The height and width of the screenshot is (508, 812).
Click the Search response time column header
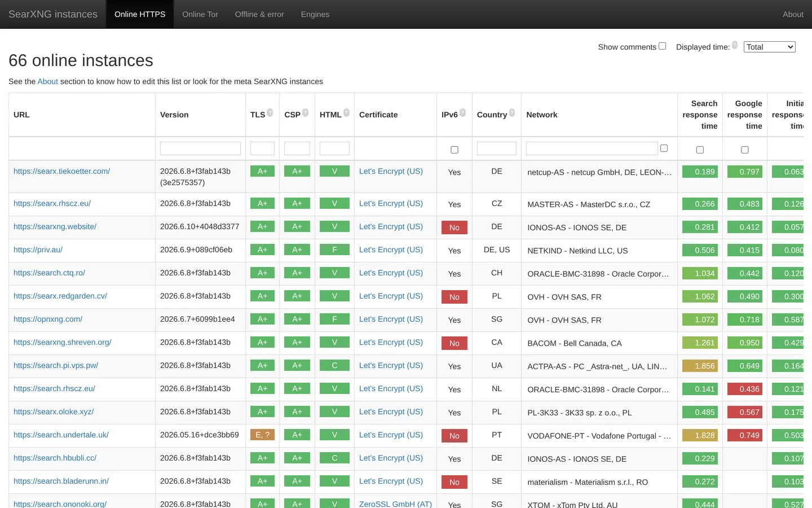click(x=700, y=115)
